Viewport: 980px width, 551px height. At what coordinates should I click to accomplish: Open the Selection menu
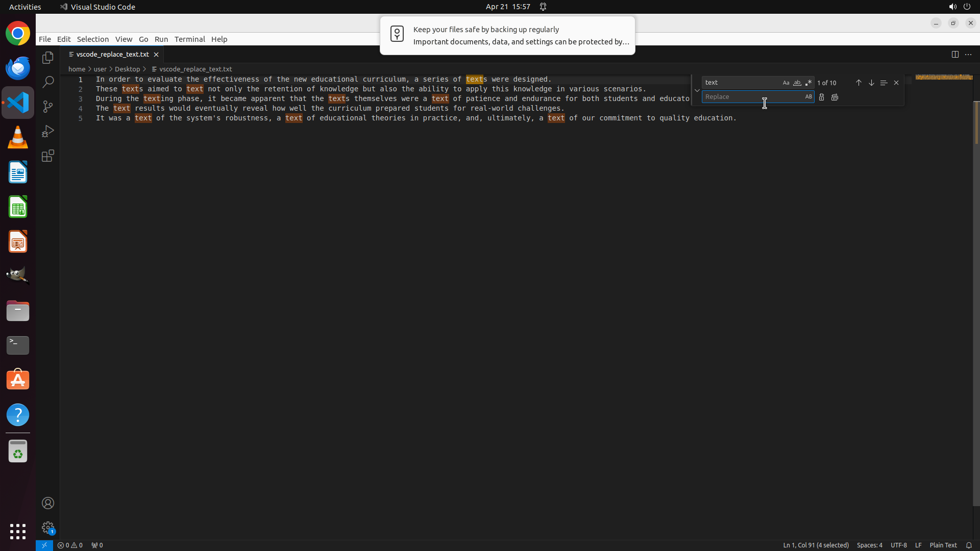(92, 39)
